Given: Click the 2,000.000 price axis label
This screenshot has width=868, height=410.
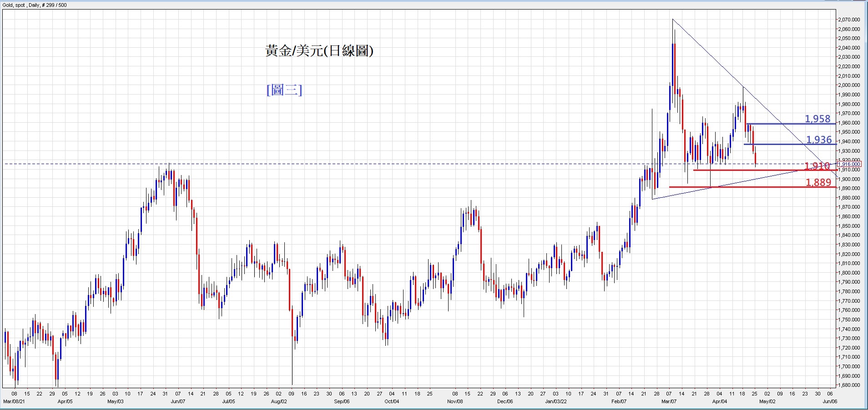Looking at the screenshot, I should tap(849, 85).
